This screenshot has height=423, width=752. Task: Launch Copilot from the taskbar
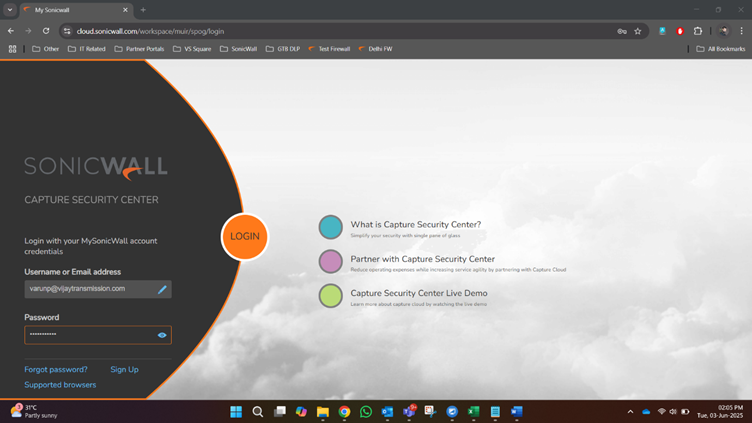click(x=301, y=411)
